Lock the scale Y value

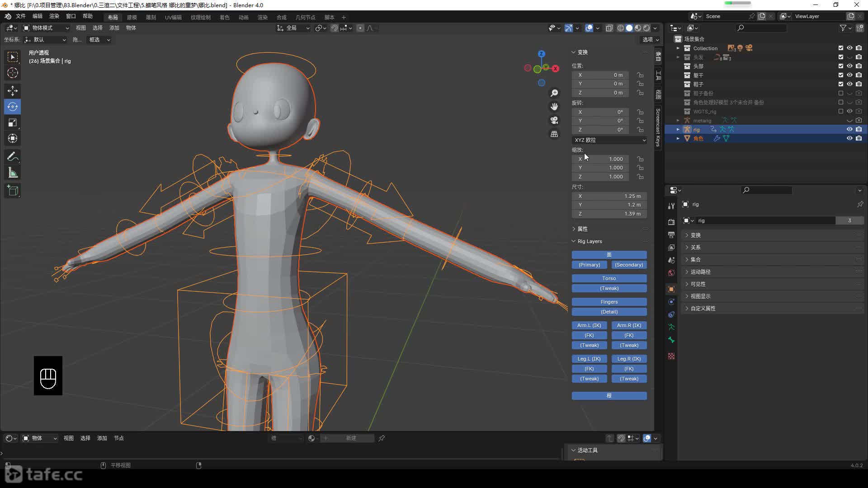pyautogui.click(x=640, y=168)
